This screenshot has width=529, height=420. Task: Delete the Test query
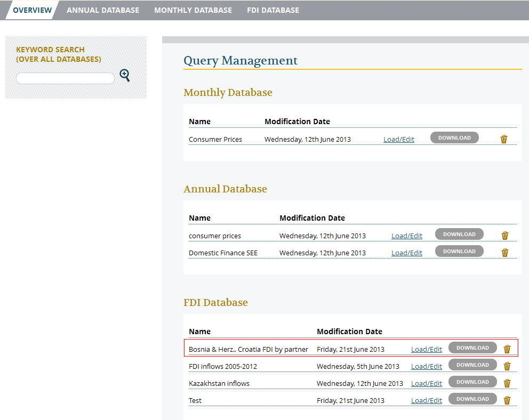coord(507,400)
